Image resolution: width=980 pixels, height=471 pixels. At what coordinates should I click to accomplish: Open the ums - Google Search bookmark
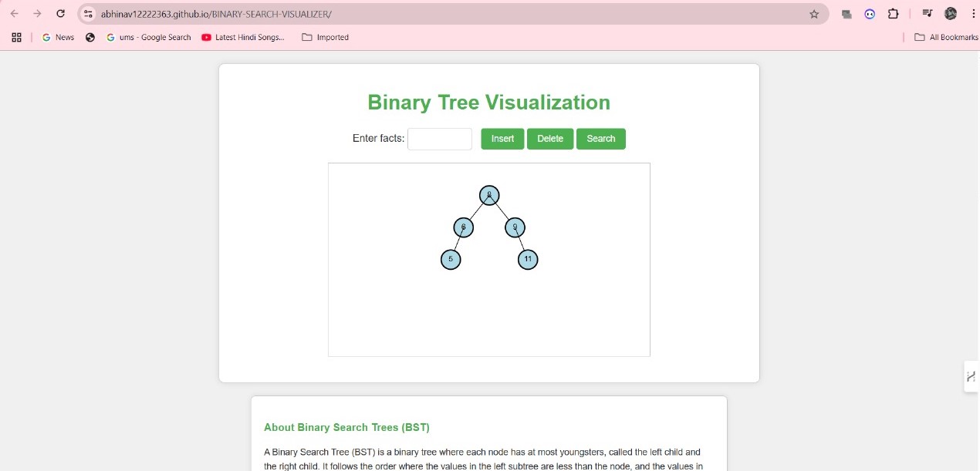pyautogui.click(x=148, y=37)
